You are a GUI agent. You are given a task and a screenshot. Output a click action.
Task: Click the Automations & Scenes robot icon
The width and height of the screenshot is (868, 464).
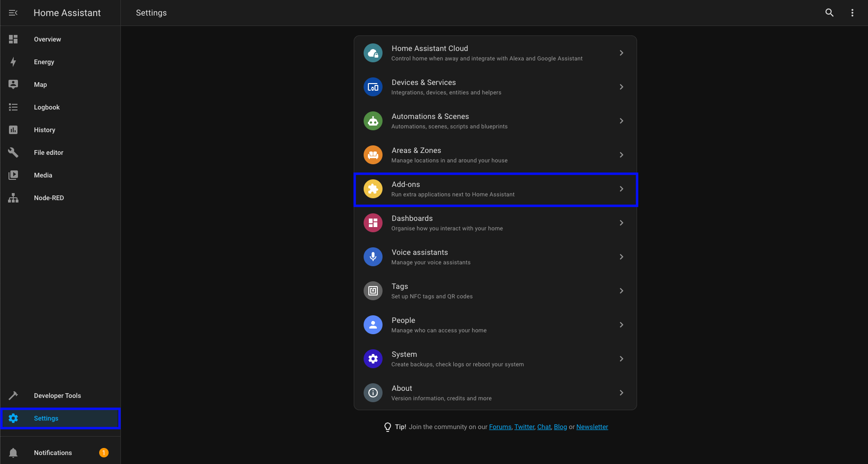373,121
